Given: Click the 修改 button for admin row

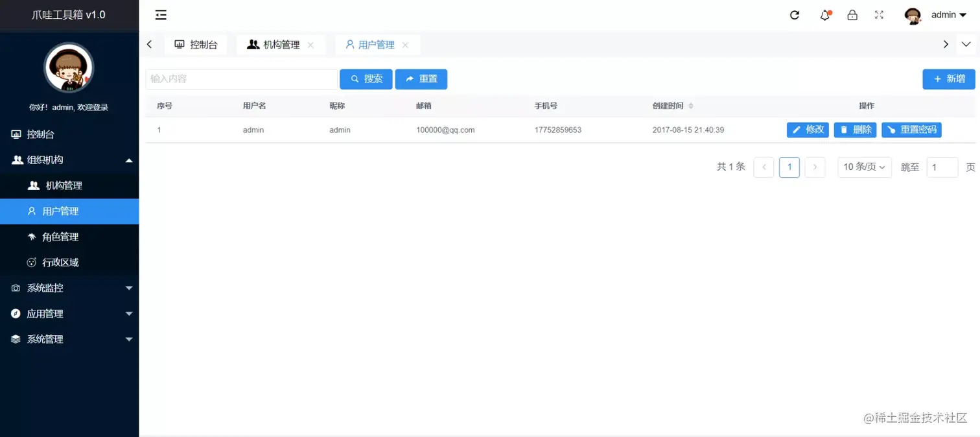Looking at the screenshot, I should pos(808,130).
